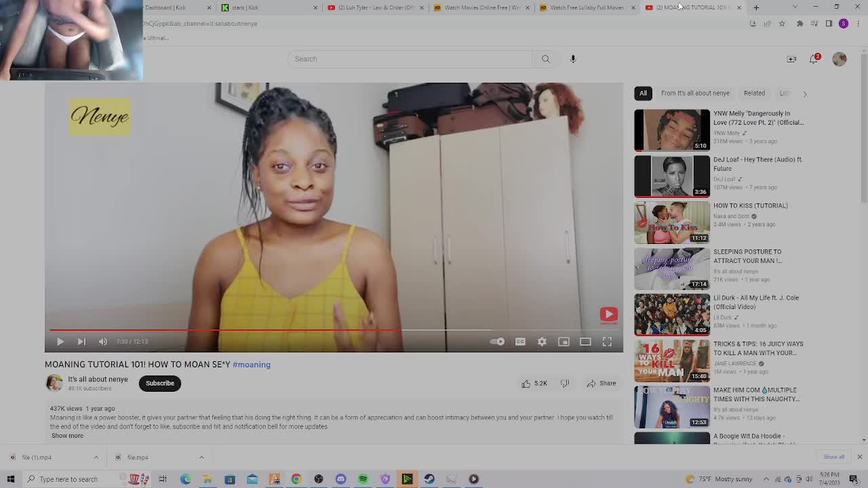Open the Create video menu icon
868x488 pixels.
click(x=791, y=59)
